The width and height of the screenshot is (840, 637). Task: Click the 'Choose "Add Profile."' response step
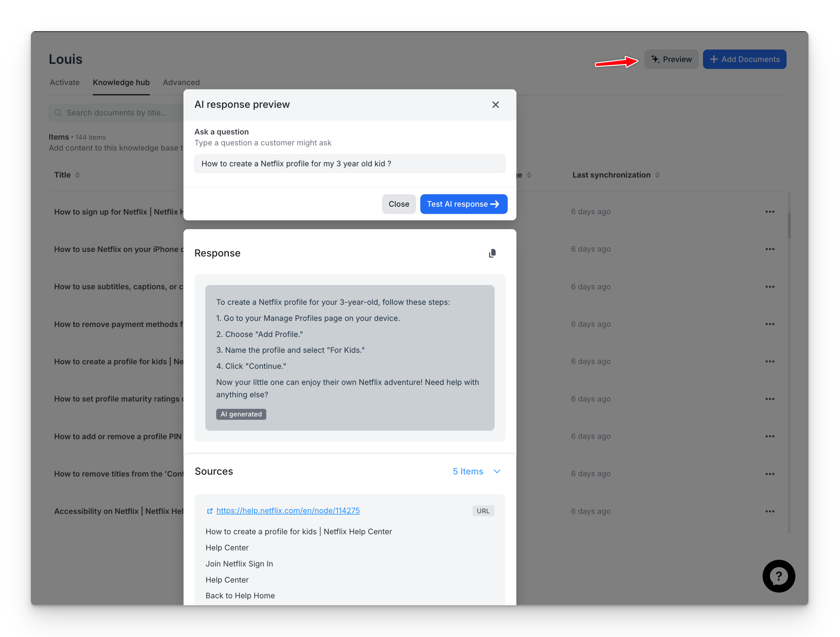pos(264,334)
